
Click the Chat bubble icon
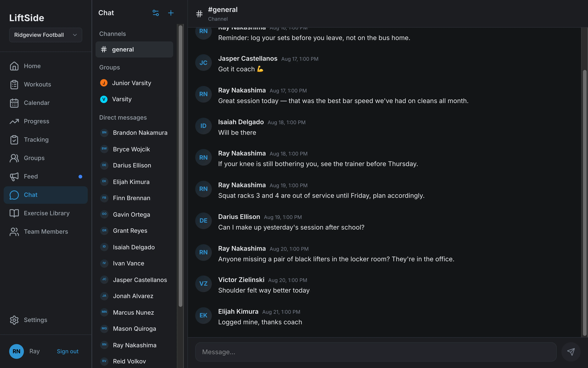coord(14,195)
